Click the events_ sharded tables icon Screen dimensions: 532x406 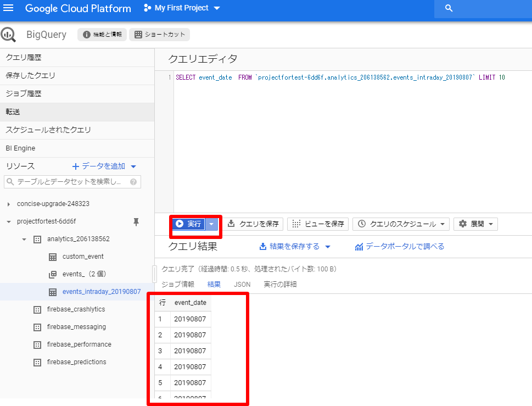[53, 274]
